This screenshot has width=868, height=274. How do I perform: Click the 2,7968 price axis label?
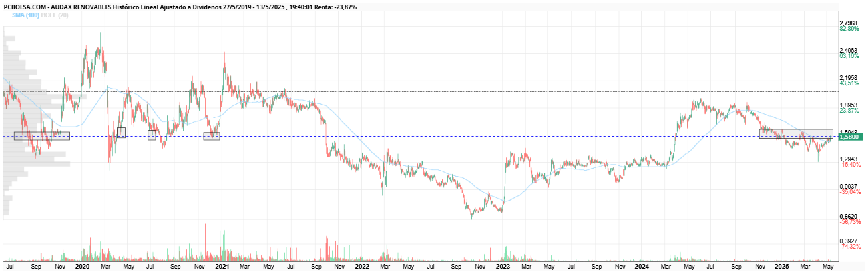849,23
